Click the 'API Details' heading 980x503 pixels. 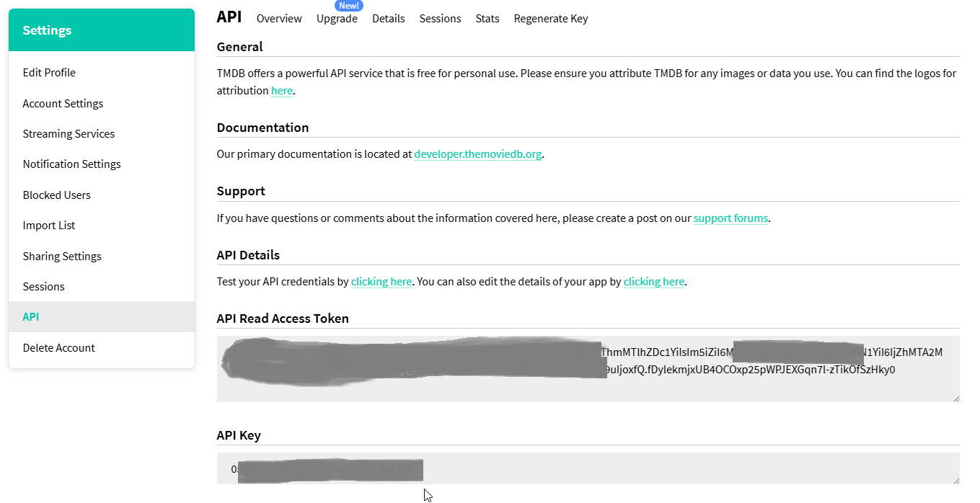point(248,255)
